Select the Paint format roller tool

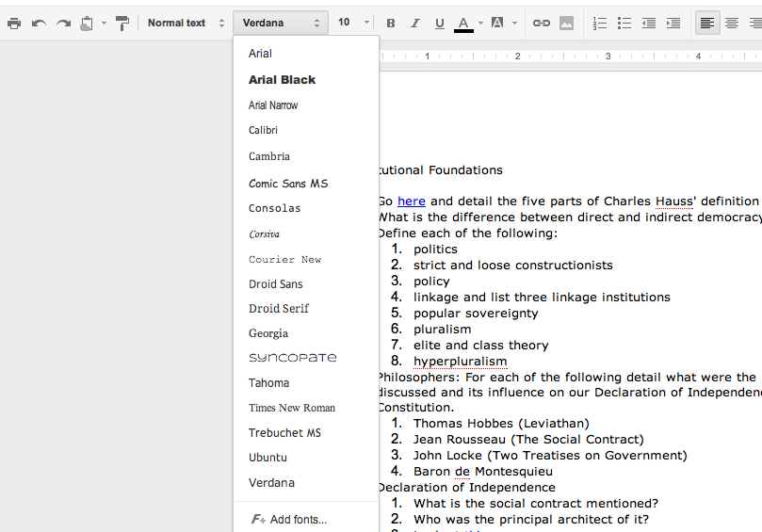point(122,23)
